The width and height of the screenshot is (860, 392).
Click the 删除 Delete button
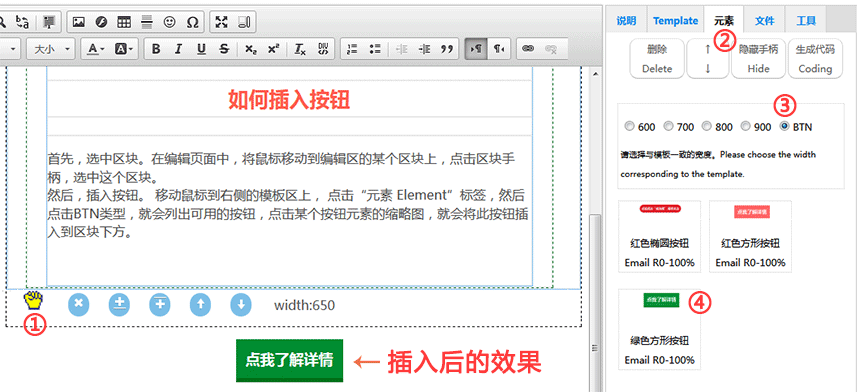click(x=657, y=59)
